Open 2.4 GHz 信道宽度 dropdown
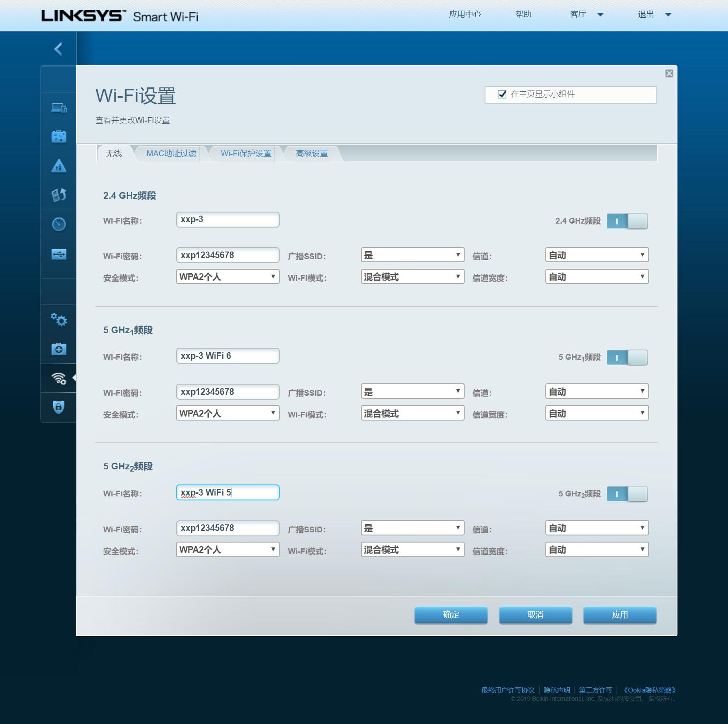Screen dimensions: 728x724 597,277
